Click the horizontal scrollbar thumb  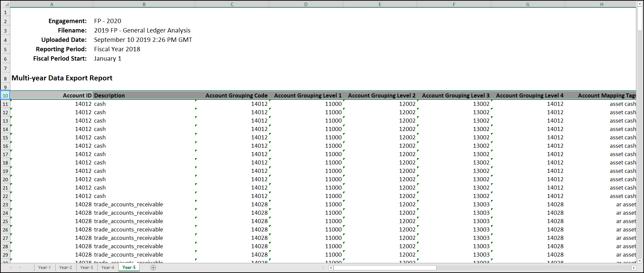click(385, 268)
